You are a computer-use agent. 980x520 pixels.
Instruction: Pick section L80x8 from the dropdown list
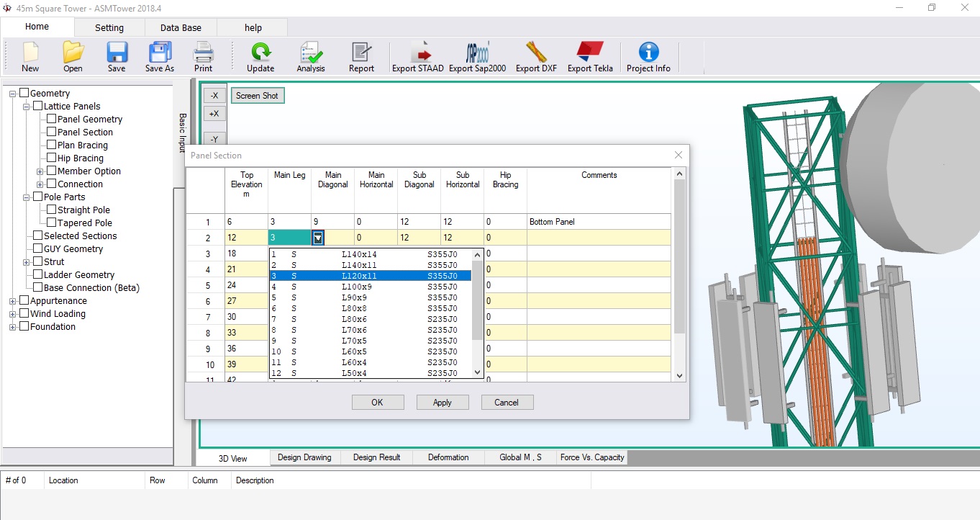click(371, 308)
